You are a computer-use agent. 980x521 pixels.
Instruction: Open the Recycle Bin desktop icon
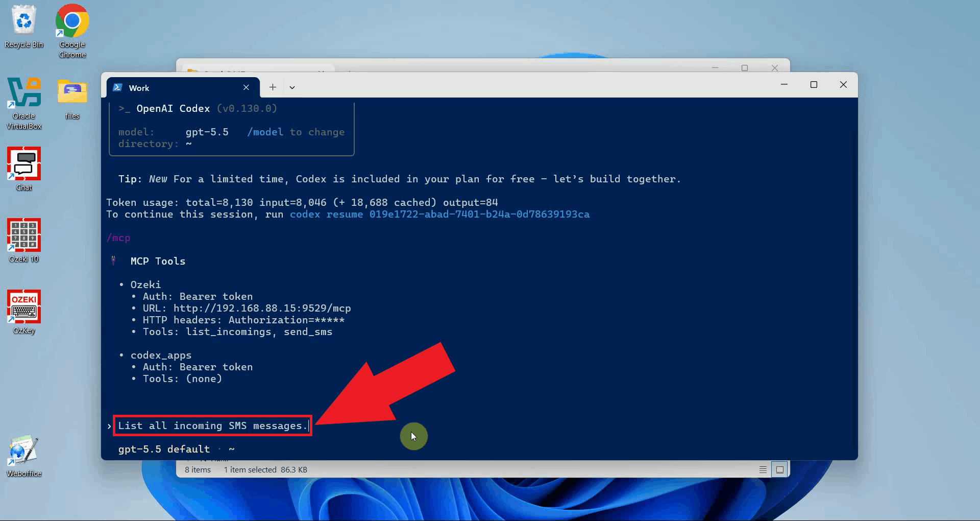click(x=24, y=27)
